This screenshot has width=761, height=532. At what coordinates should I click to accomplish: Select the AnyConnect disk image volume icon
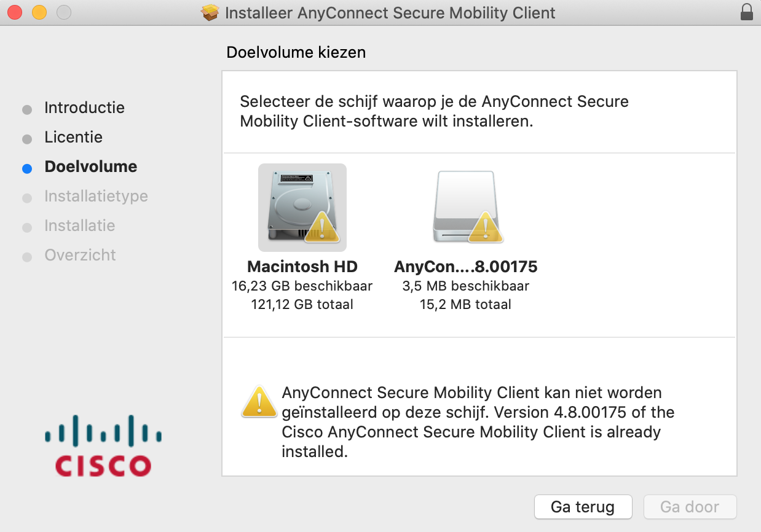[465, 206]
